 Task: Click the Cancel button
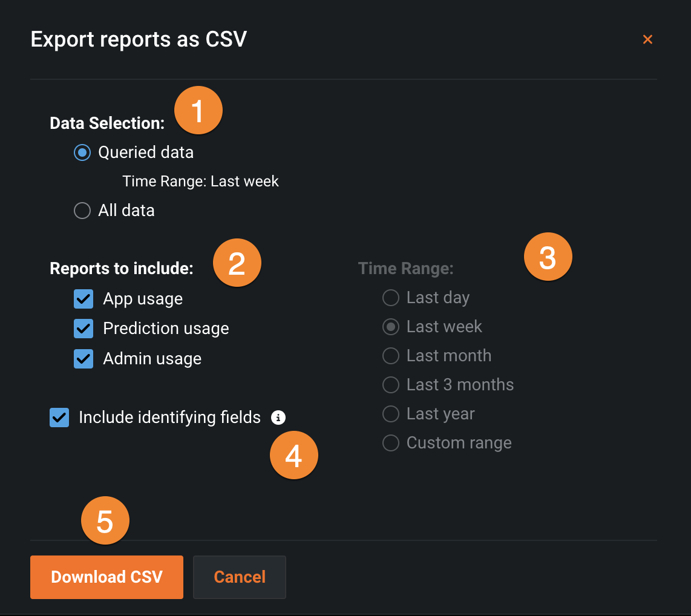[240, 577]
